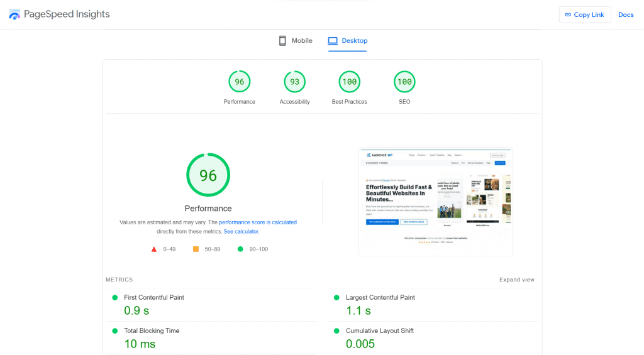Select the Desktop laptop icon
Image resolution: width=644 pixels, height=355 pixels.
pyautogui.click(x=333, y=41)
